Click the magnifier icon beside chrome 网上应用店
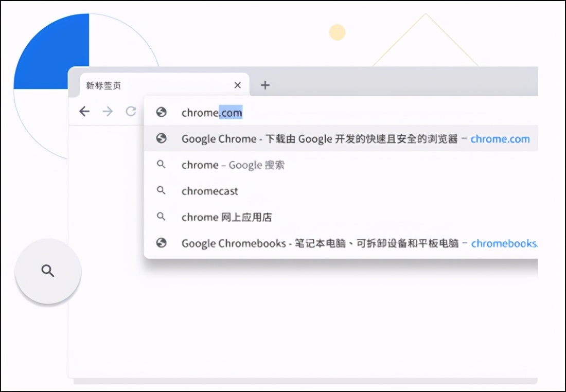The height and width of the screenshot is (392, 566). 161,217
